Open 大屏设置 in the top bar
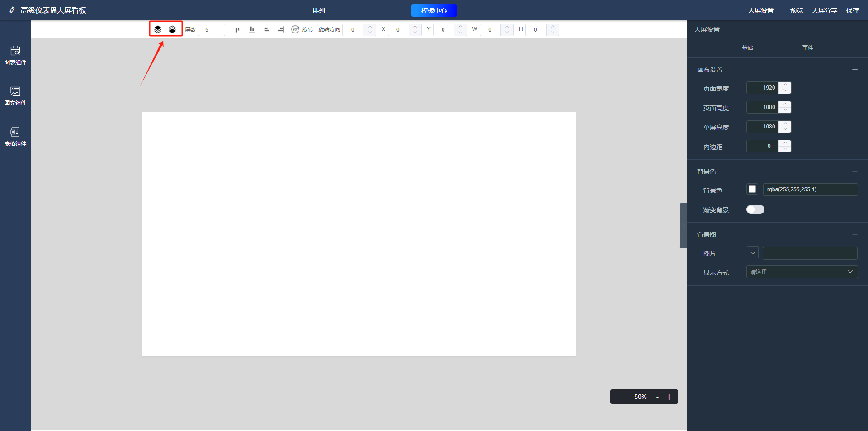868x431 pixels. (761, 10)
